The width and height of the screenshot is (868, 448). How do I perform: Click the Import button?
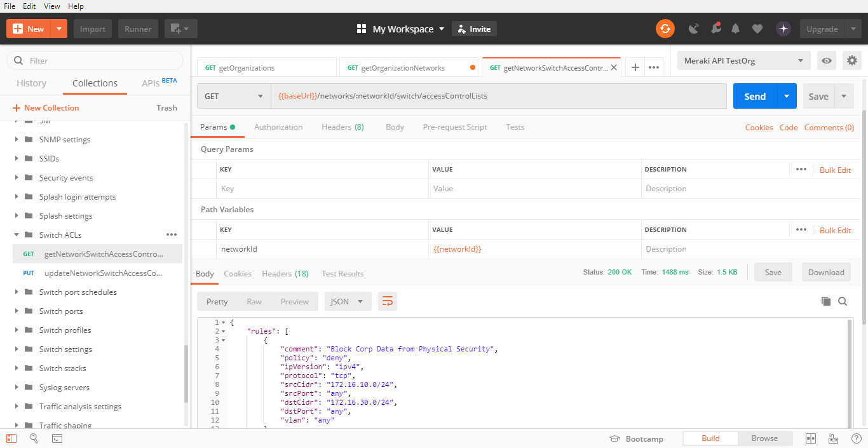click(93, 29)
